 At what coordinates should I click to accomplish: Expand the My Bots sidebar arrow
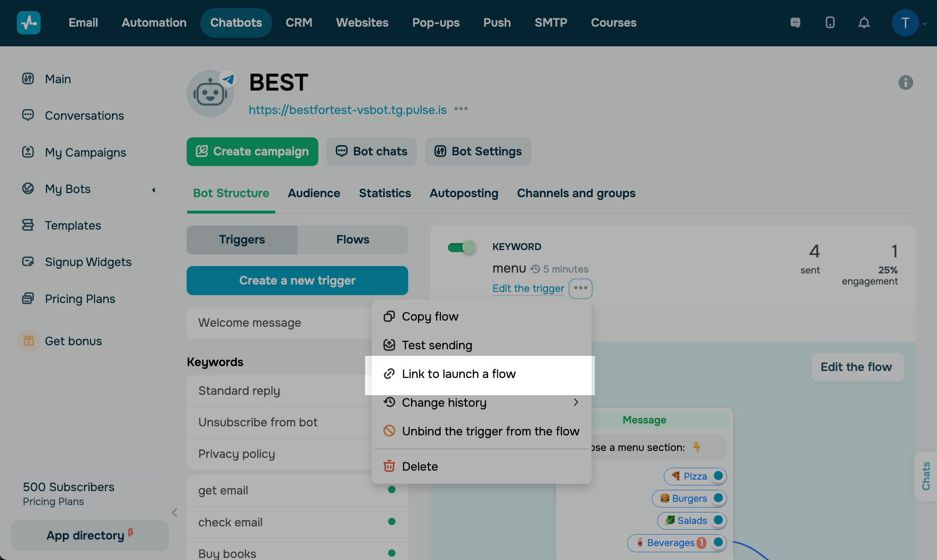point(154,189)
